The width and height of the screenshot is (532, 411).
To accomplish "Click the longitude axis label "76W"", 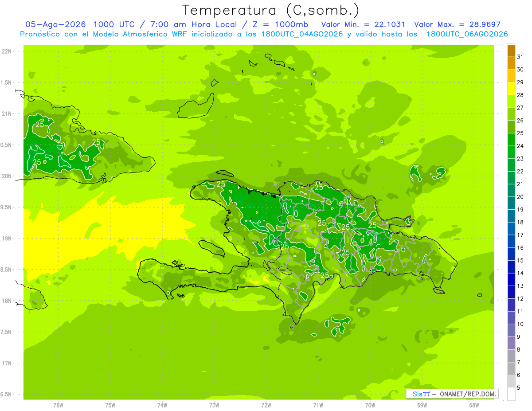I will point(58,405).
